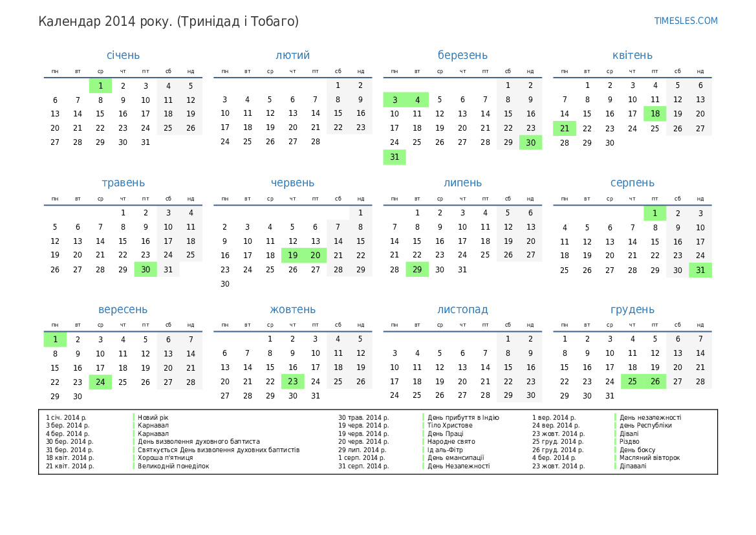Click legend entry 'Новий рік'

(x=153, y=417)
